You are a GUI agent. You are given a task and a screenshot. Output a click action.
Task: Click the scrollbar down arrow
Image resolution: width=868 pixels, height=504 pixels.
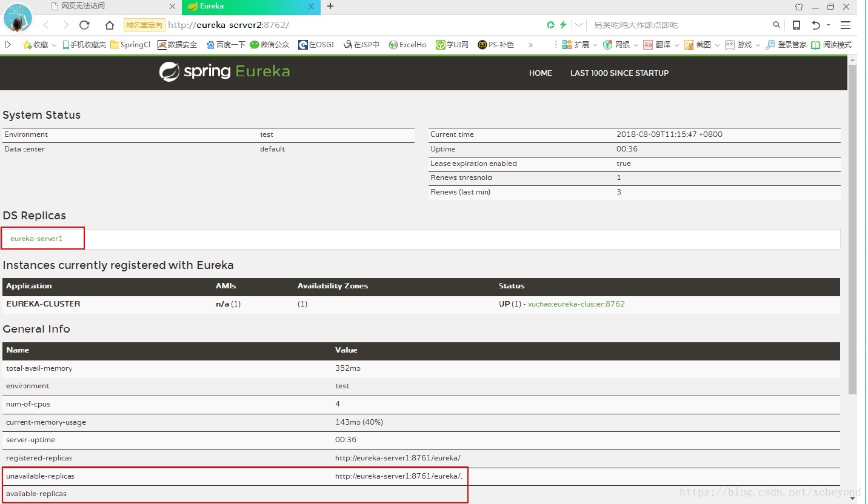pos(852,499)
